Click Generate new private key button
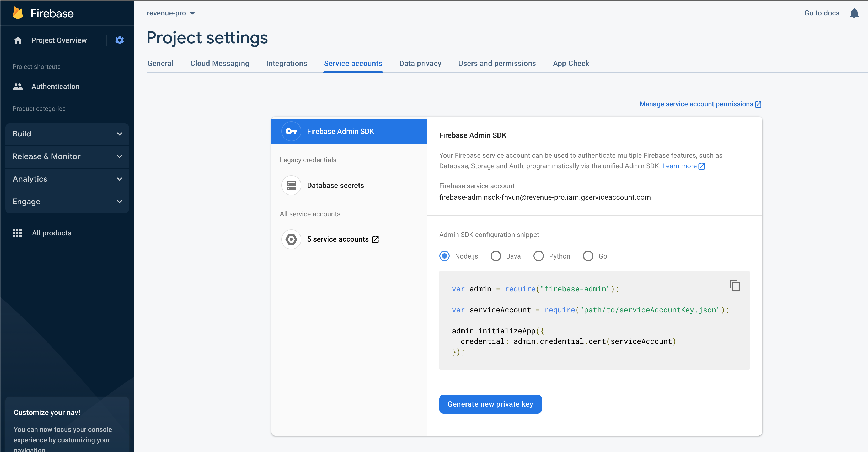Screen dimensions: 868x452 [490, 404]
